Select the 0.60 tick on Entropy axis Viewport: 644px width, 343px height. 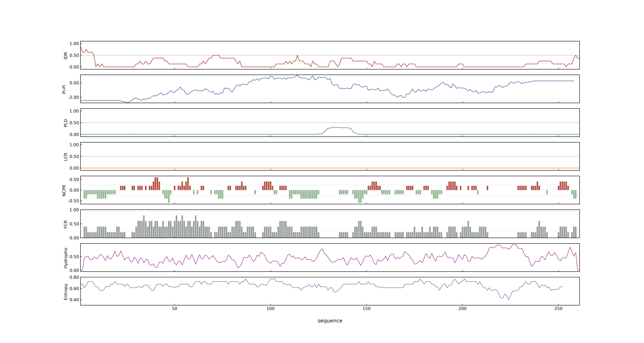[74, 289]
